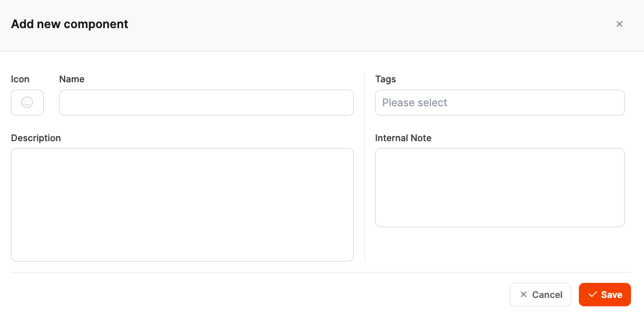Click the X icon inside Cancel button

point(524,294)
